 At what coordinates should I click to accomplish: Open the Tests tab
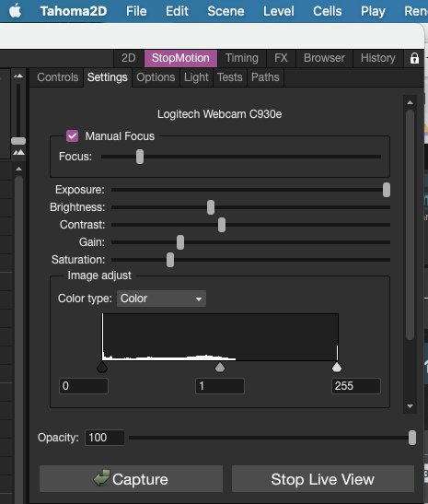[x=229, y=77]
